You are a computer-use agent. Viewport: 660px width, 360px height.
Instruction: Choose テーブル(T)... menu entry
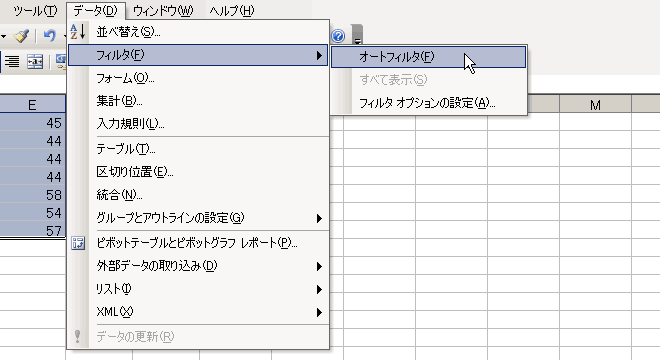tap(198, 149)
